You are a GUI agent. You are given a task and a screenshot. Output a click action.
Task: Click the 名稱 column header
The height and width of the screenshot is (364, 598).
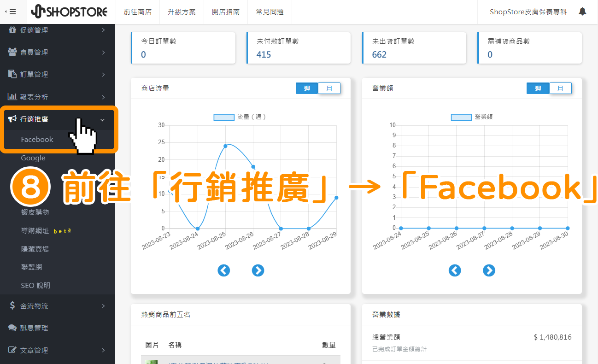[x=175, y=345]
